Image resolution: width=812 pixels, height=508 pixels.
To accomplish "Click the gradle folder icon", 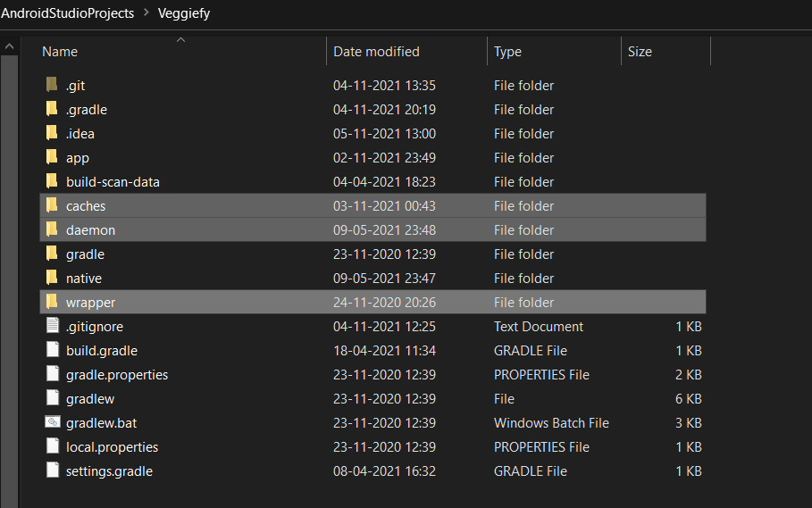I will [x=52, y=254].
